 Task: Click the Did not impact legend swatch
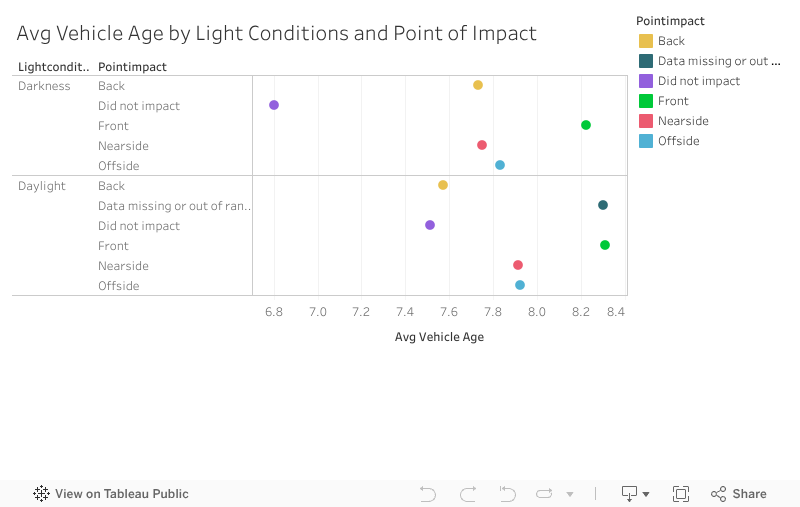(x=646, y=81)
